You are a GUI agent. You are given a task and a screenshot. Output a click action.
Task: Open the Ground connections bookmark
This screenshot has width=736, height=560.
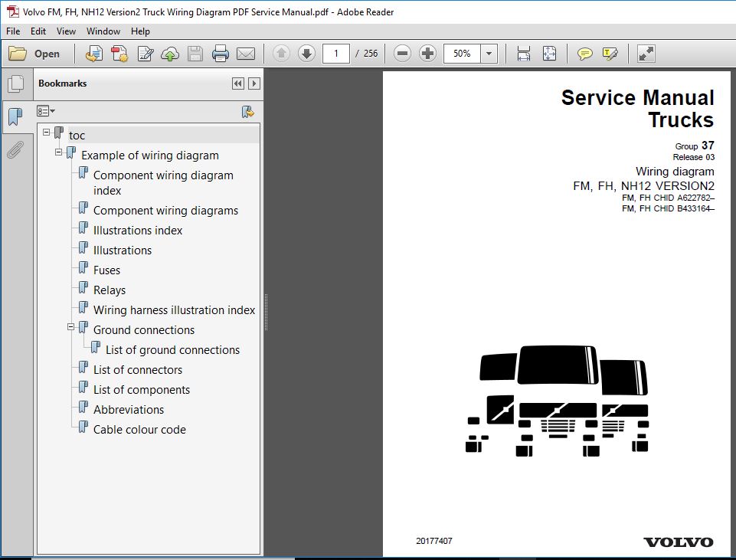(144, 330)
